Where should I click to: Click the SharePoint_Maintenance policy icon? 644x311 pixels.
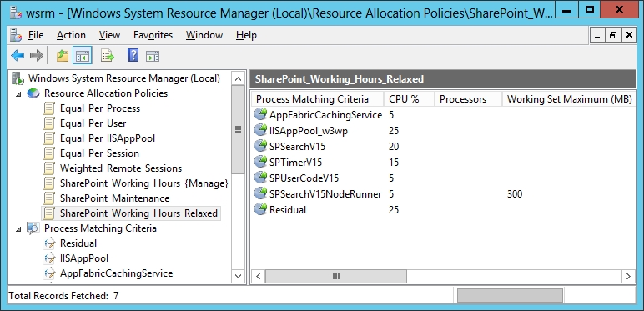click(49, 198)
